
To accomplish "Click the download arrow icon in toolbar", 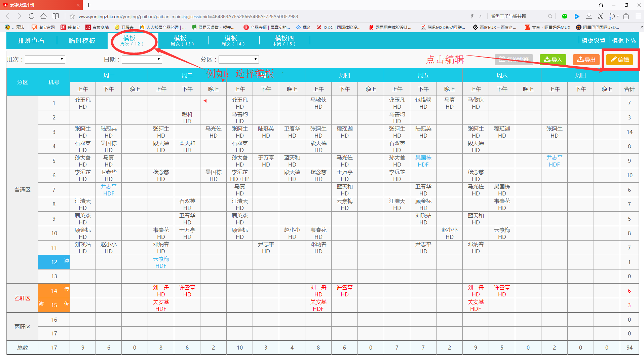I will [x=589, y=16].
